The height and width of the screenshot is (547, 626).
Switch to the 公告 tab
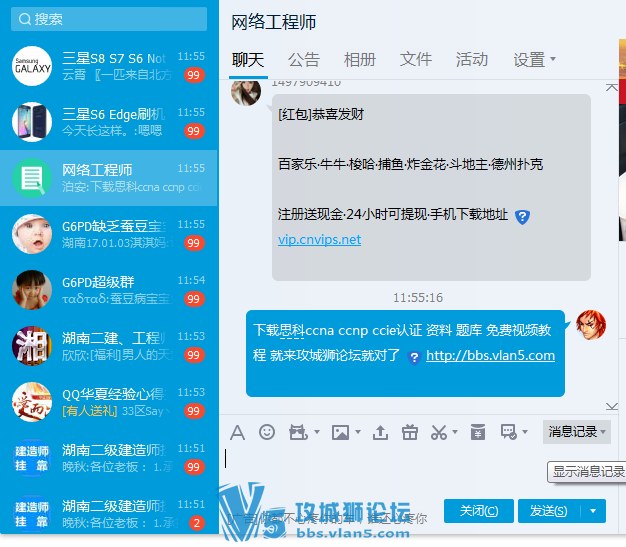point(304,60)
